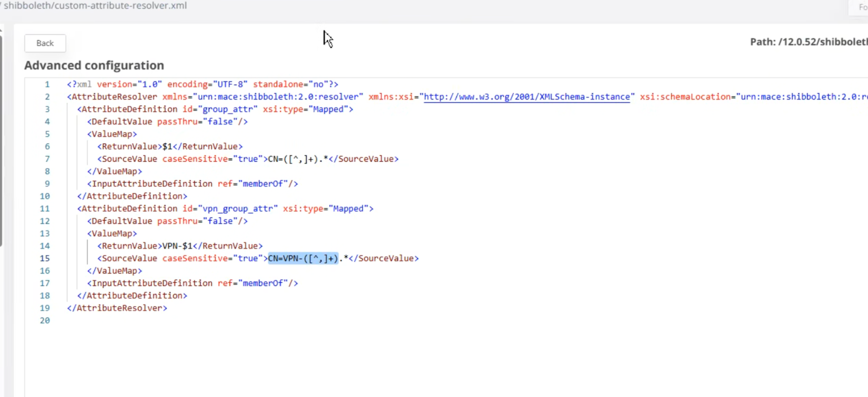Click the Back button
Screen dimensions: 868x397
(45, 43)
